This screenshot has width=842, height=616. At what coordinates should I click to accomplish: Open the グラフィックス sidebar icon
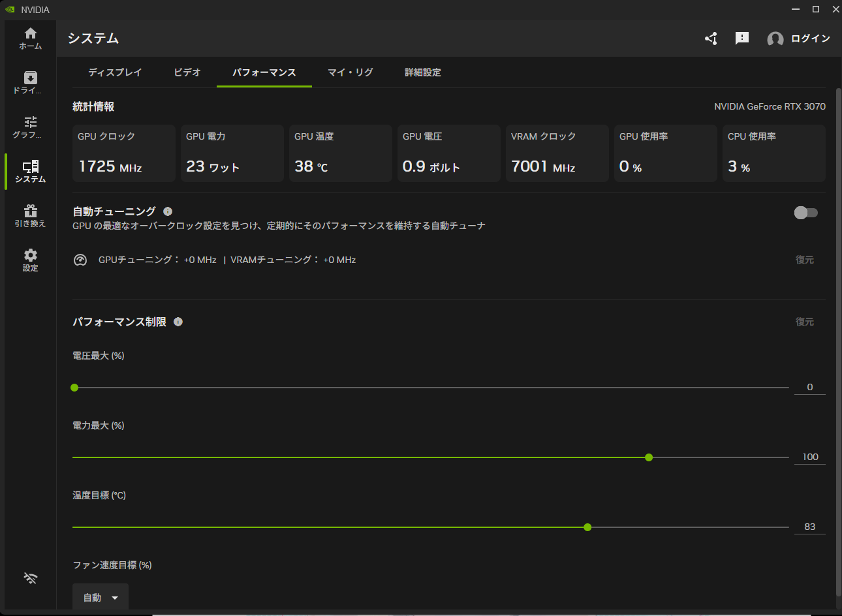(x=30, y=127)
